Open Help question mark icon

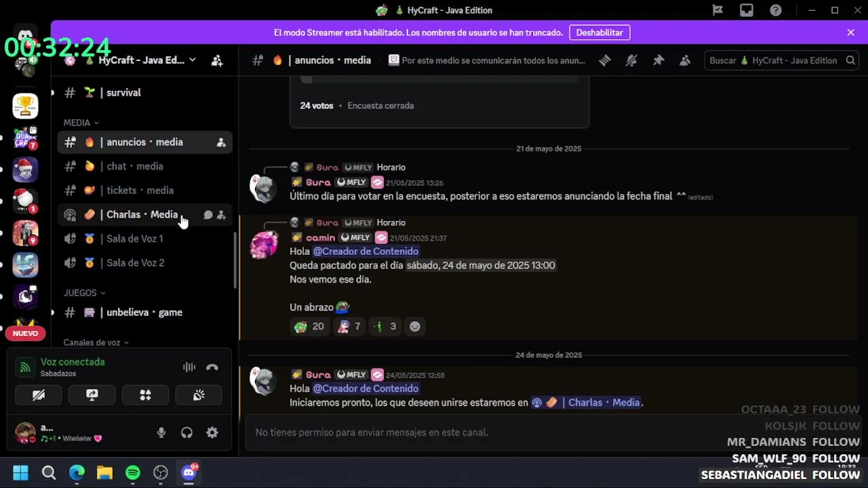click(776, 10)
